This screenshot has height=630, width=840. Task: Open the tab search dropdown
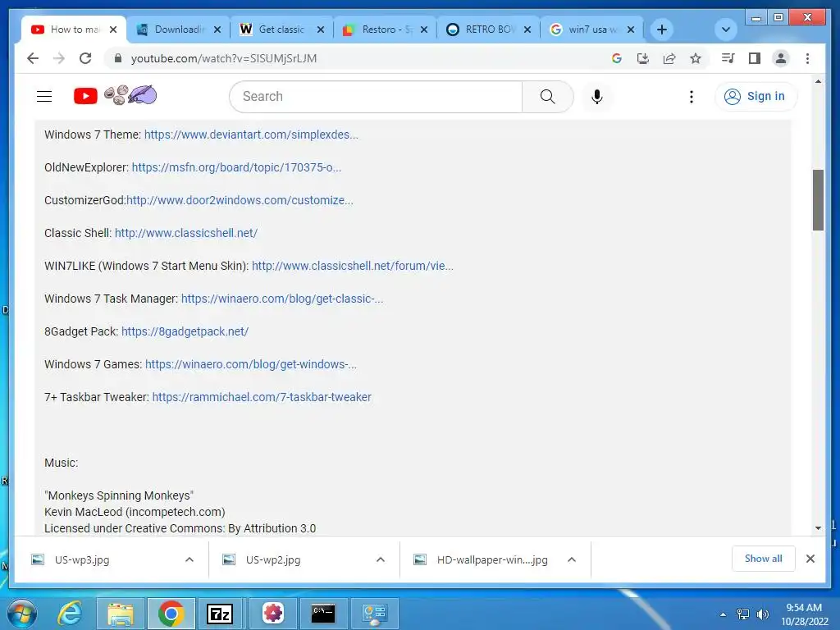tap(726, 30)
